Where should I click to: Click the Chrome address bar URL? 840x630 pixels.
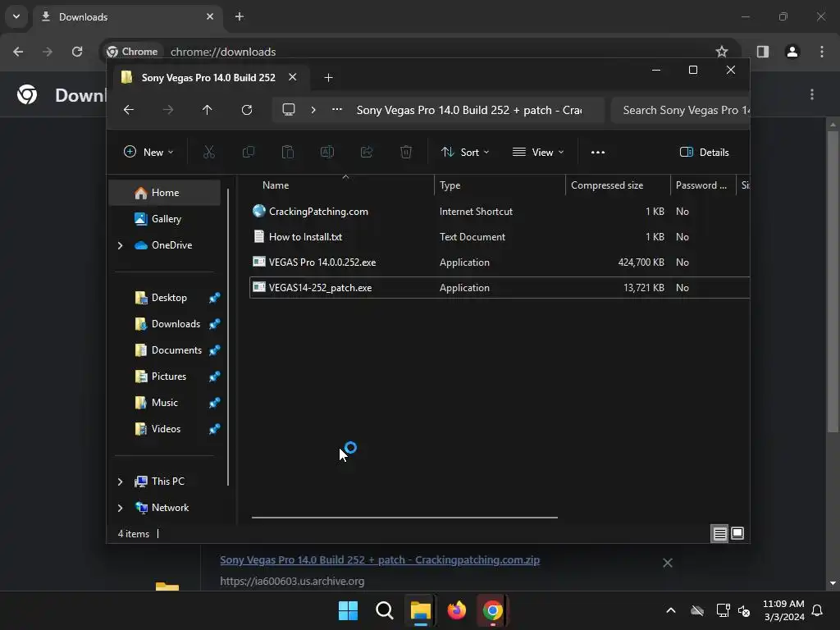coord(223,52)
